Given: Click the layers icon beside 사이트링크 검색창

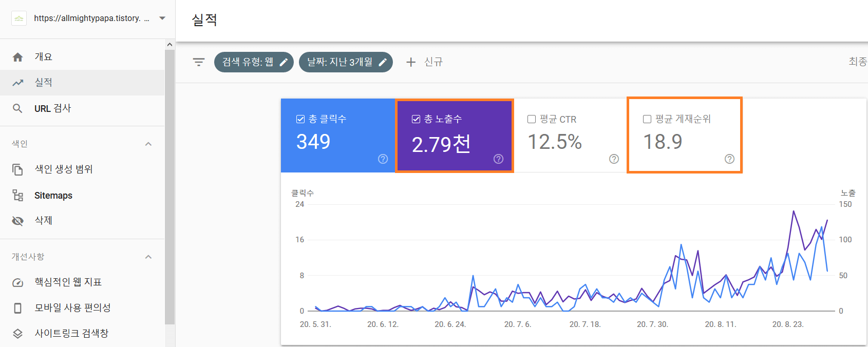Looking at the screenshot, I should click(17, 334).
